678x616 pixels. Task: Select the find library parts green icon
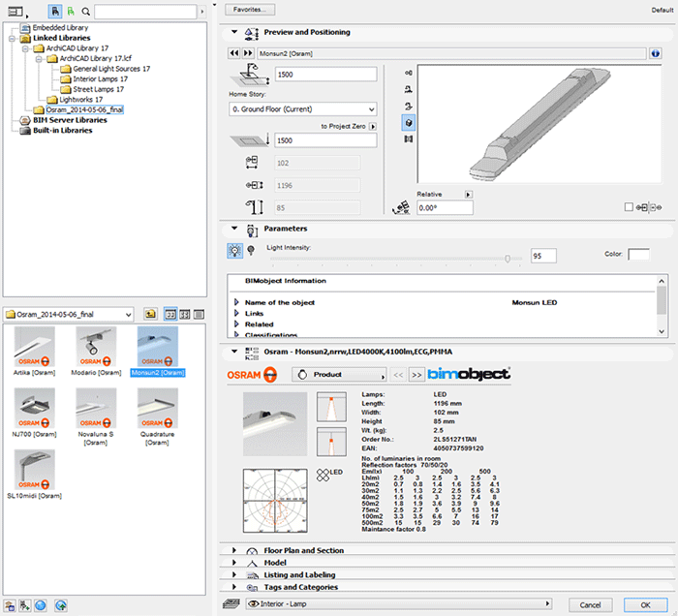71,12
